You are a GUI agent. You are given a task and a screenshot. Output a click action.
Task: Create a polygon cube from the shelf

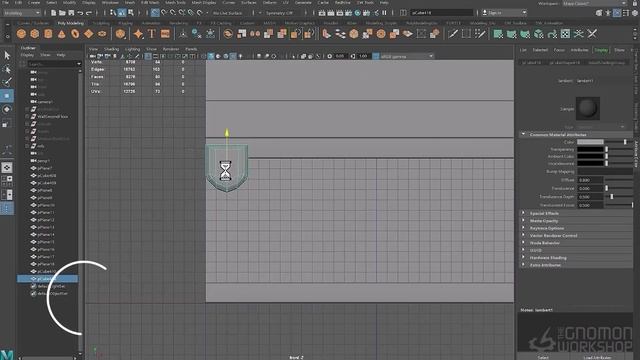(35, 34)
